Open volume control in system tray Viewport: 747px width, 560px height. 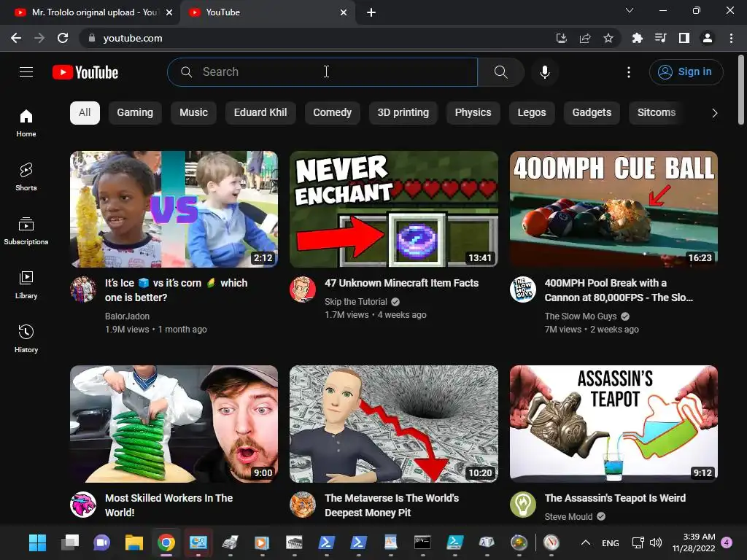656,542
